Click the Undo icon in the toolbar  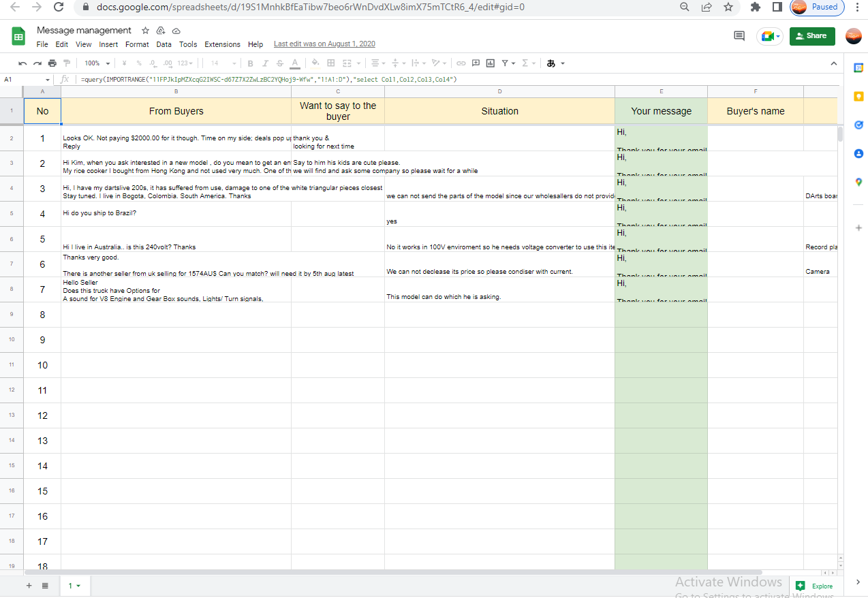[22, 63]
